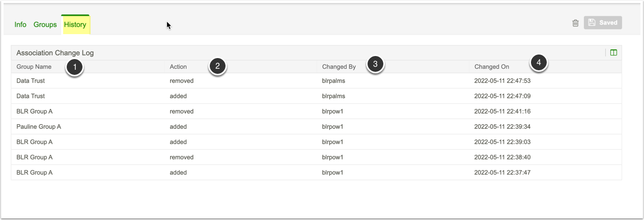Sort by Changed By column header

pyautogui.click(x=339, y=67)
